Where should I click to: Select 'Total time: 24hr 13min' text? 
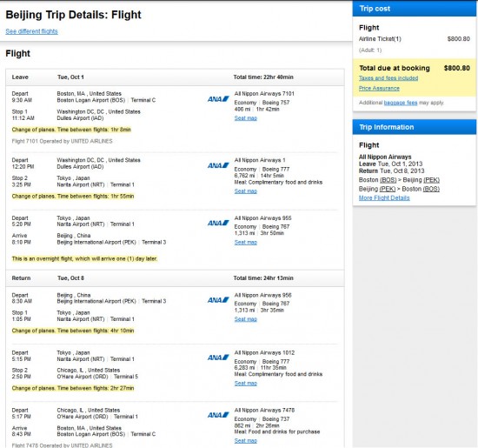[263, 278]
